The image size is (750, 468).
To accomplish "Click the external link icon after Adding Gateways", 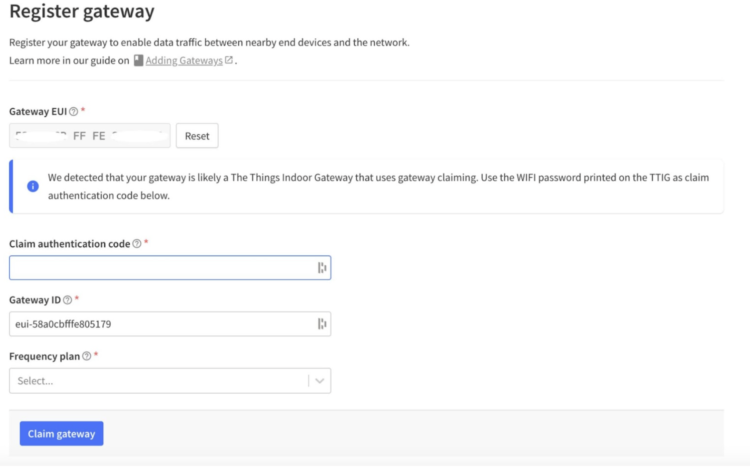I will [229, 60].
